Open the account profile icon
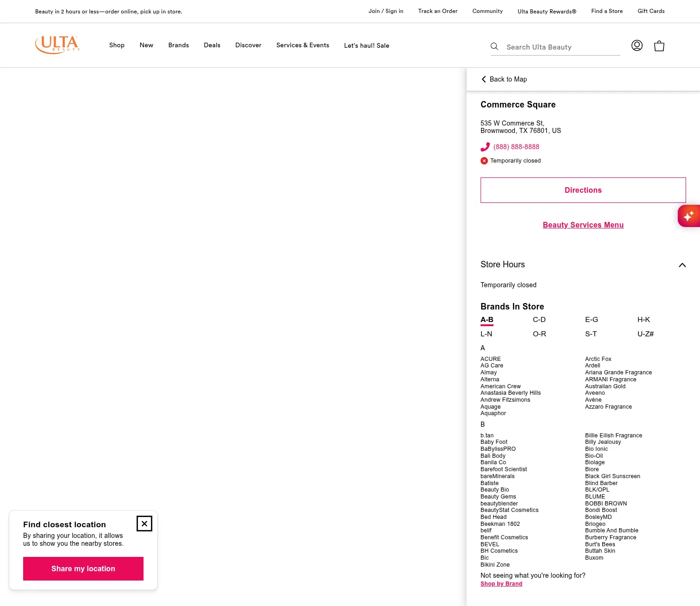Viewport: 700px width, 606px height. coord(637,45)
